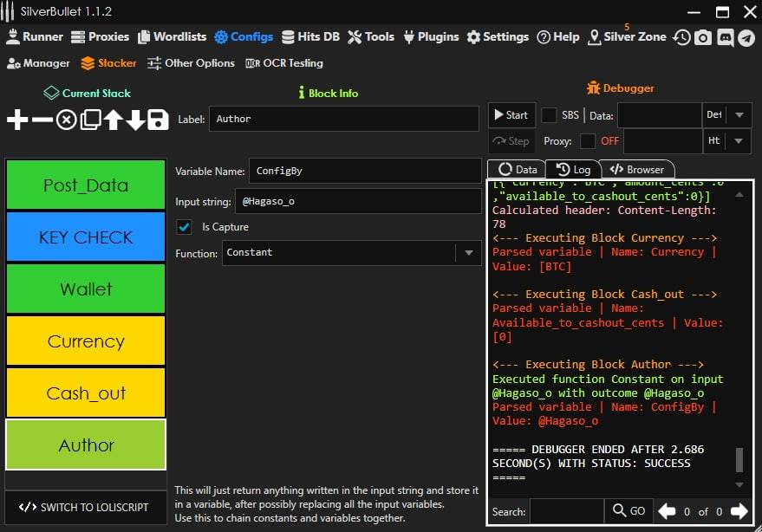Click the Discord icon in the top bar
Viewport: 762px width, 532px height.
coord(725,37)
